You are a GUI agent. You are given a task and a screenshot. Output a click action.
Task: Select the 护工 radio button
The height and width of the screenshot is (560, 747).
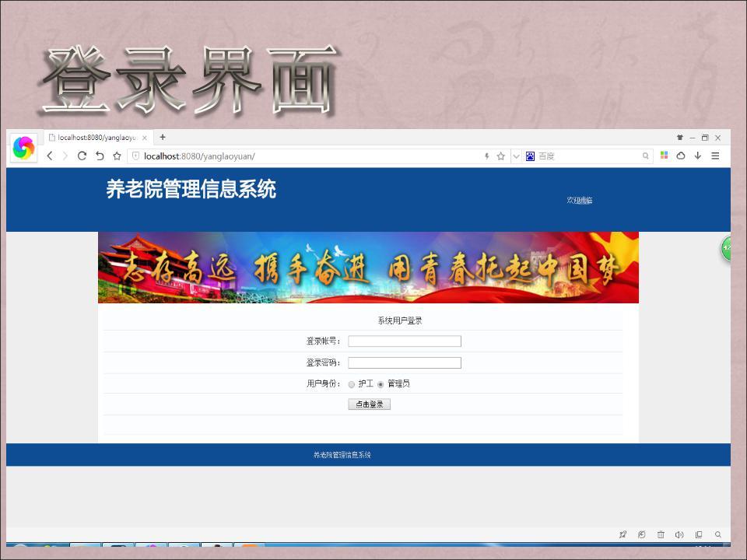(352, 384)
